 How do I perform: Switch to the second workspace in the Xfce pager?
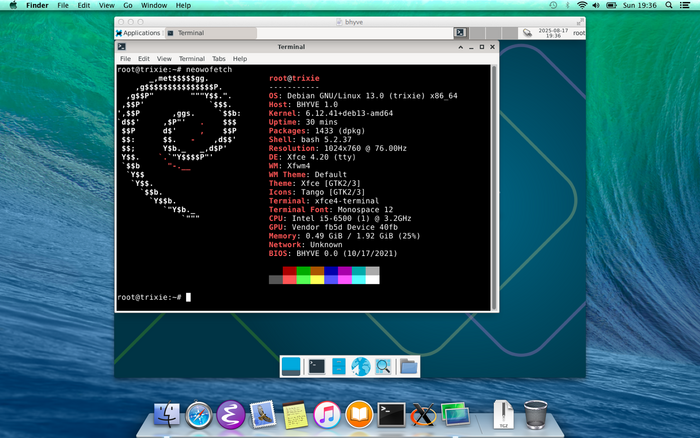pos(477,33)
